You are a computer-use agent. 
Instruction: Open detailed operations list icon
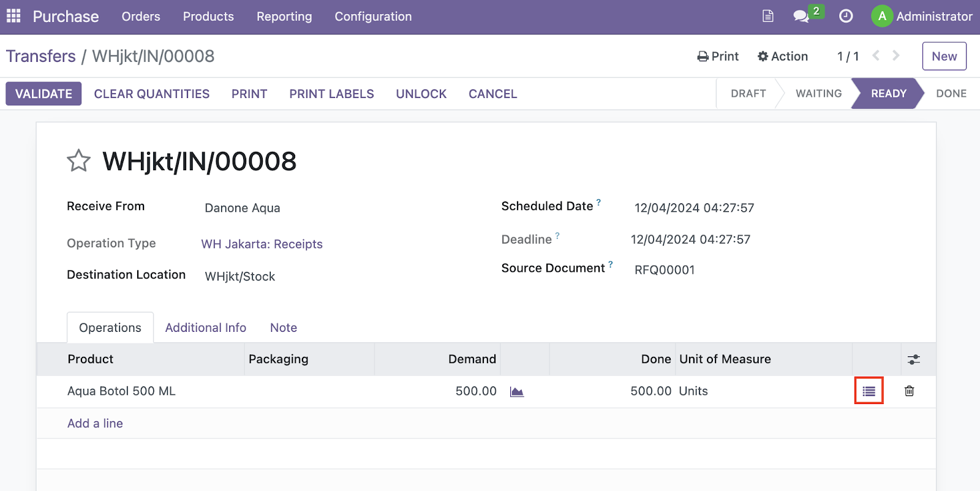coord(869,391)
